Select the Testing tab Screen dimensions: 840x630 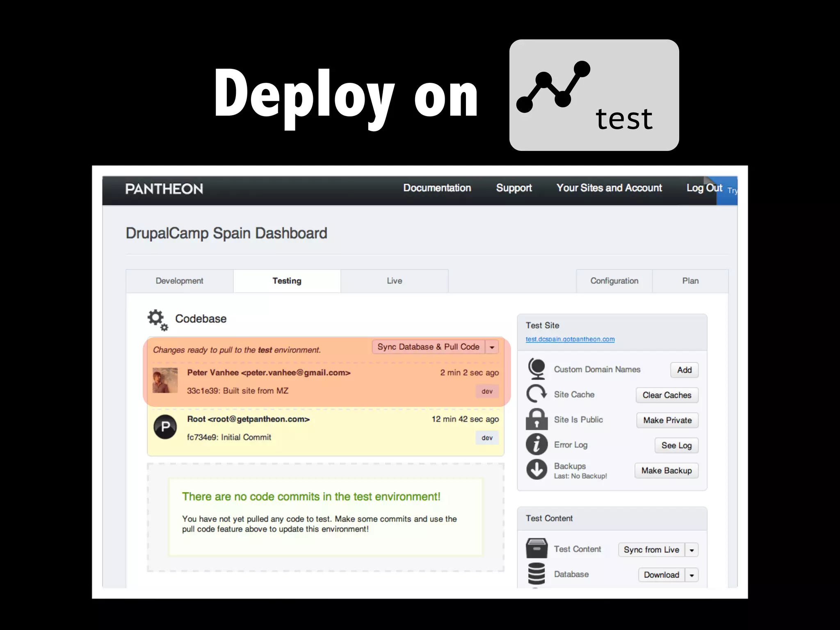(287, 281)
